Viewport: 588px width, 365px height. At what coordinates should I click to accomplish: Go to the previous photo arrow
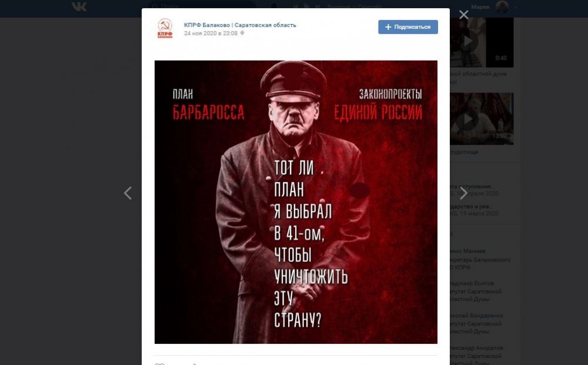point(128,193)
